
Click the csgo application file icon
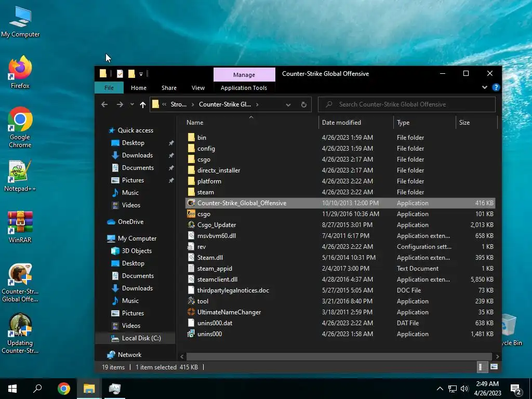pos(191,214)
